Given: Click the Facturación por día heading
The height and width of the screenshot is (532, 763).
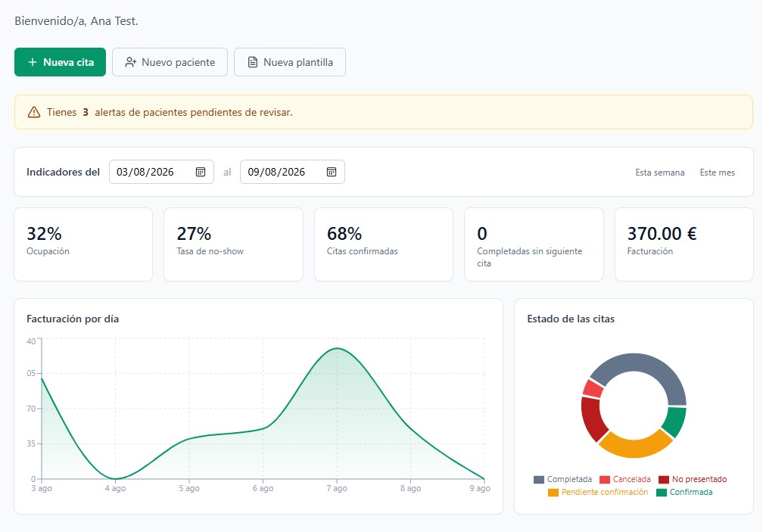Looking at the screenshot, I should point(73,319).
